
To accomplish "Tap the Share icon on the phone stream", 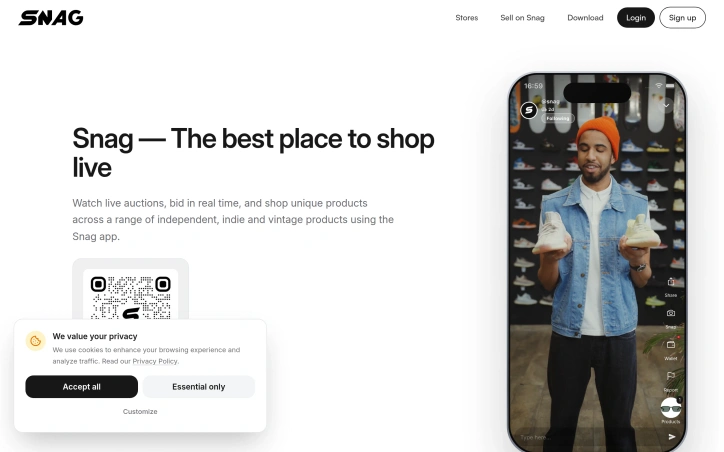I will pos(671,282).
